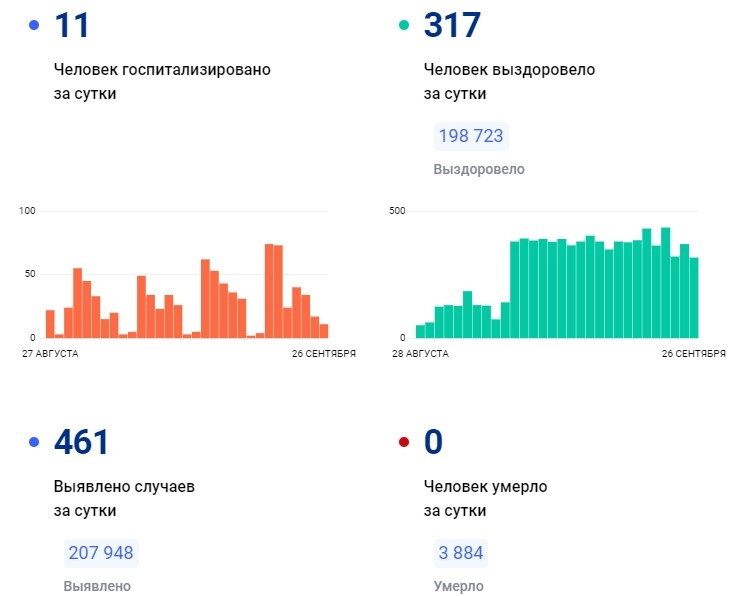751x596 pixels.
Task: Open the 198 723 recovered total badge
Action: (469, 136)
